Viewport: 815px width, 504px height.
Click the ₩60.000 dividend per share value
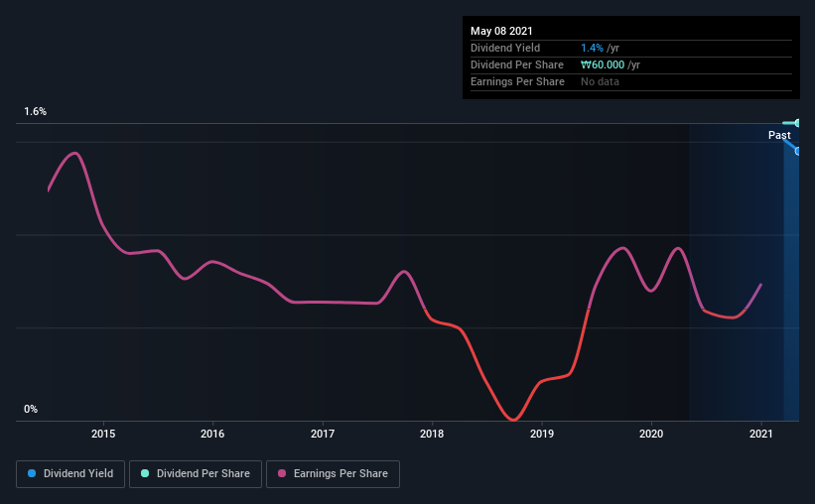[603, 64]
